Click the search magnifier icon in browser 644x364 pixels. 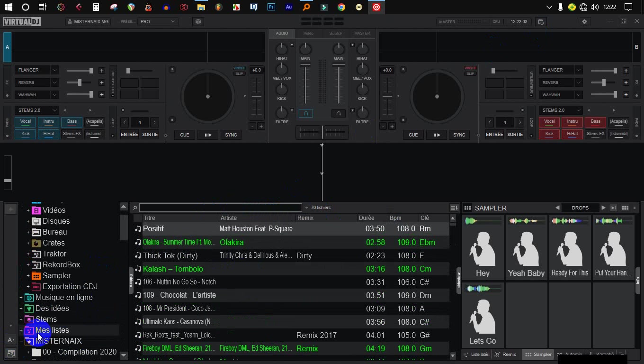pos(135,208)
